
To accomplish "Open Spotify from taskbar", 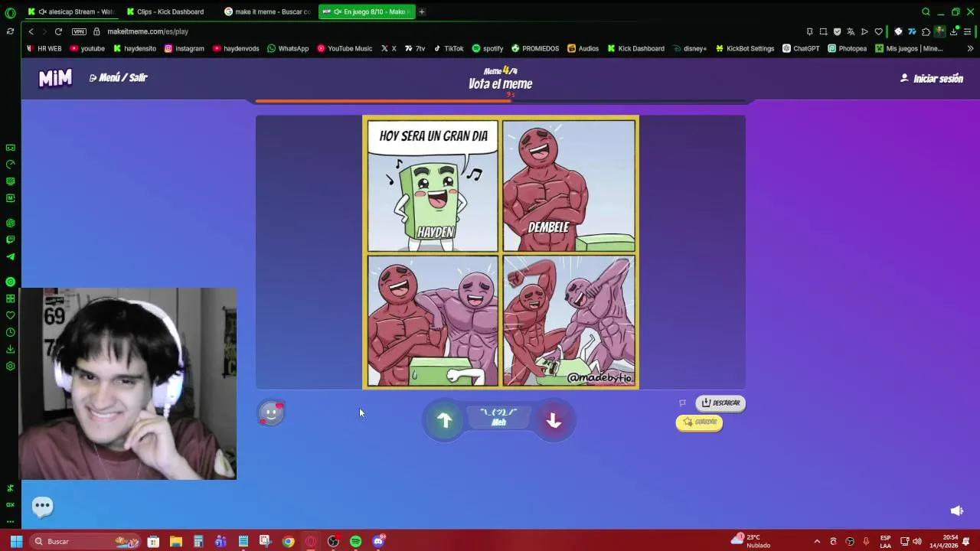I will point(355,541).
